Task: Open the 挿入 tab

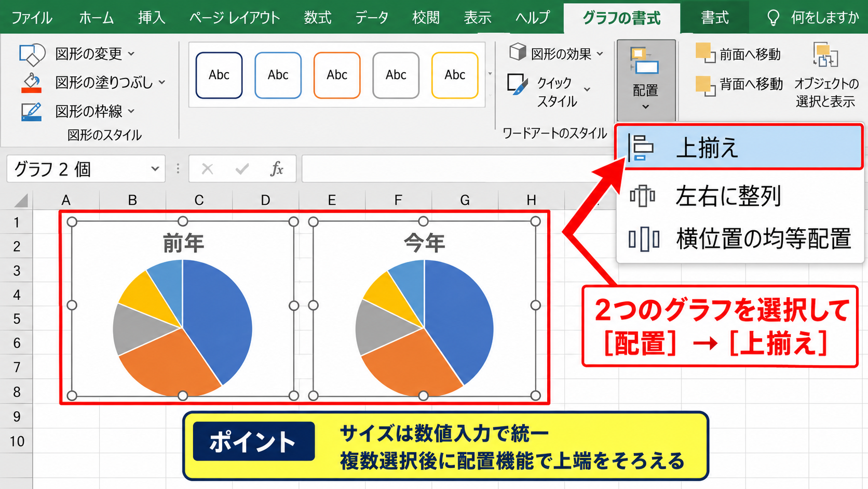Action: point(152,18)
